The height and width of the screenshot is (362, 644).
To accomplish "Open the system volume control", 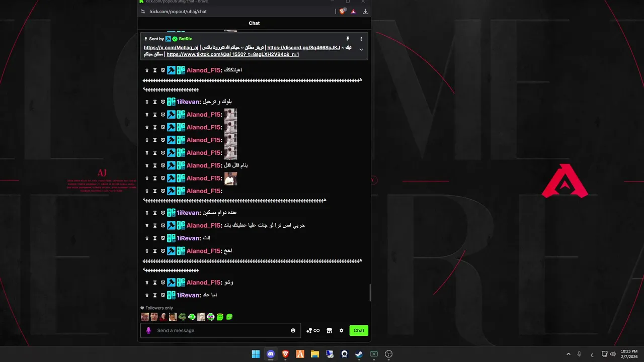I will point(613,354).
